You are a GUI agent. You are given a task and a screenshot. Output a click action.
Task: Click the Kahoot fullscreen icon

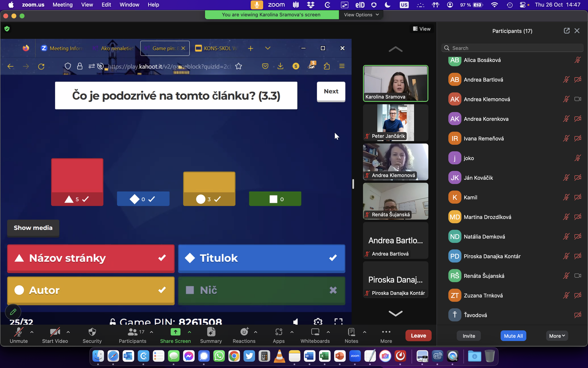(x=339, y=322)
